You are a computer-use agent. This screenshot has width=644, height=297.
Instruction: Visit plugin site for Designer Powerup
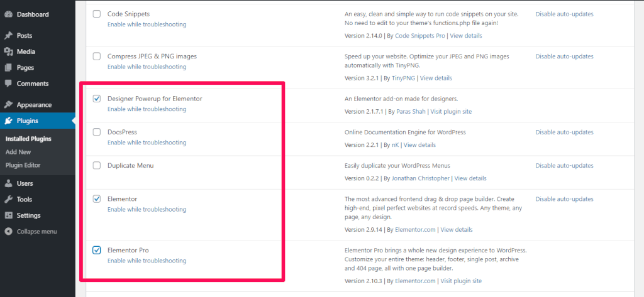coord(451,111)
